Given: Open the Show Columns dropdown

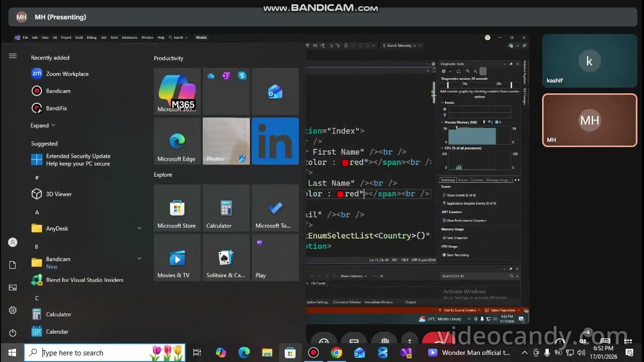Looking at the screenshot, I should pyautogui.click(x=353, y=276).
